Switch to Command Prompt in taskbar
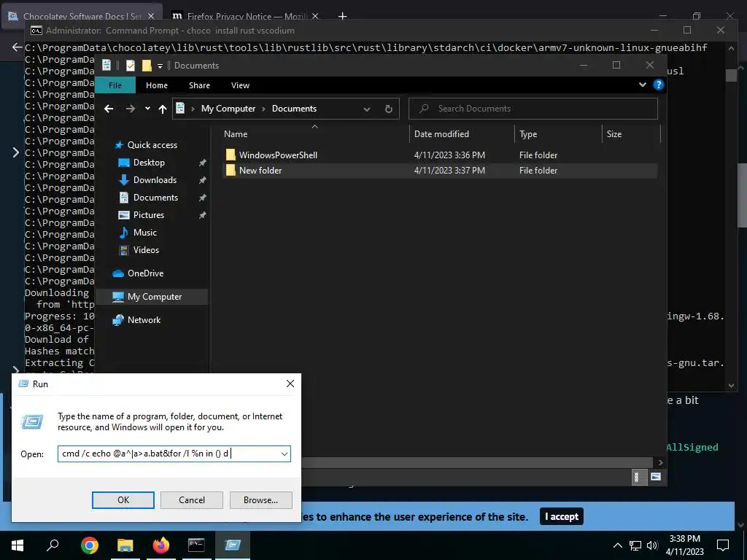This screenshot has width=747, height=560. 196,545
